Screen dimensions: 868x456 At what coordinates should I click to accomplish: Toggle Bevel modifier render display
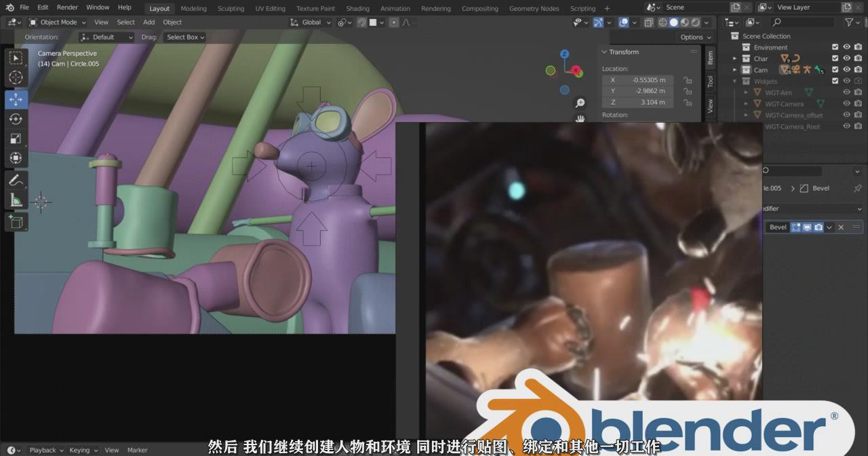818,227
